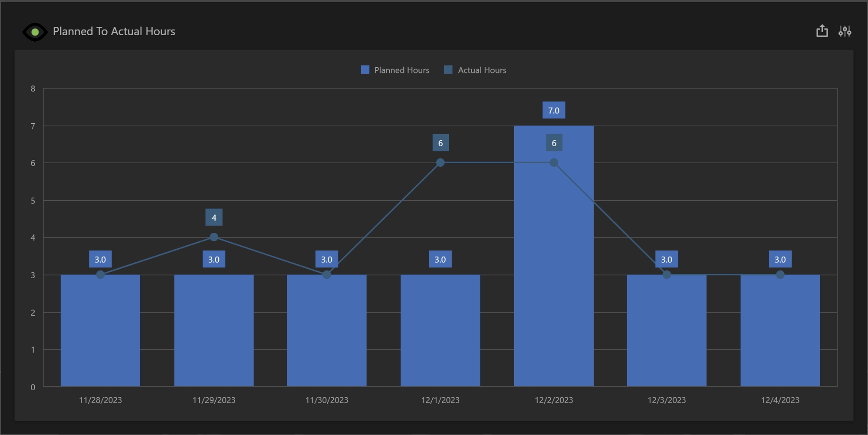868x435 pixels.
Task: Click the 11/29/2023 actual hours point at 4
Action: (214, 237)
